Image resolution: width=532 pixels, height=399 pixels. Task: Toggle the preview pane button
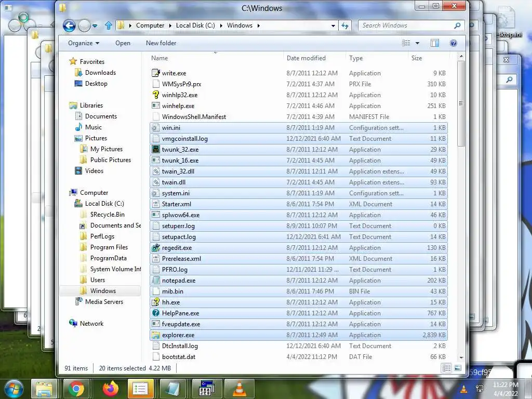coord(435,43)
